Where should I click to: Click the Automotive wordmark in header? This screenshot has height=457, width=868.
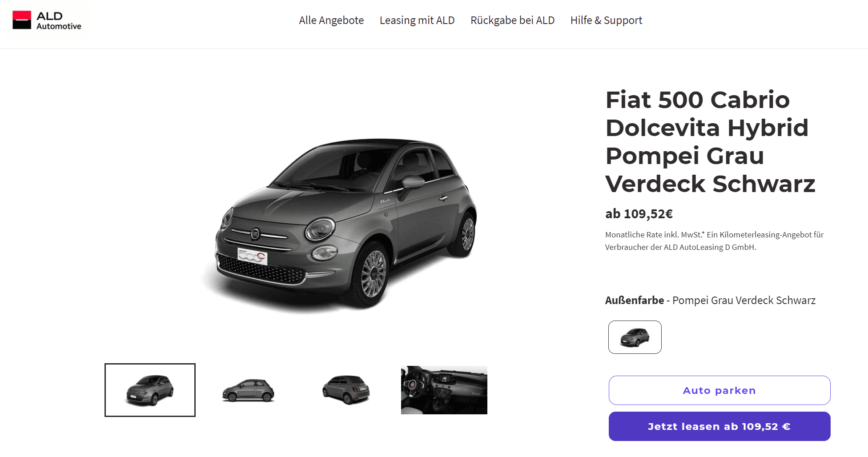(59, 26)
